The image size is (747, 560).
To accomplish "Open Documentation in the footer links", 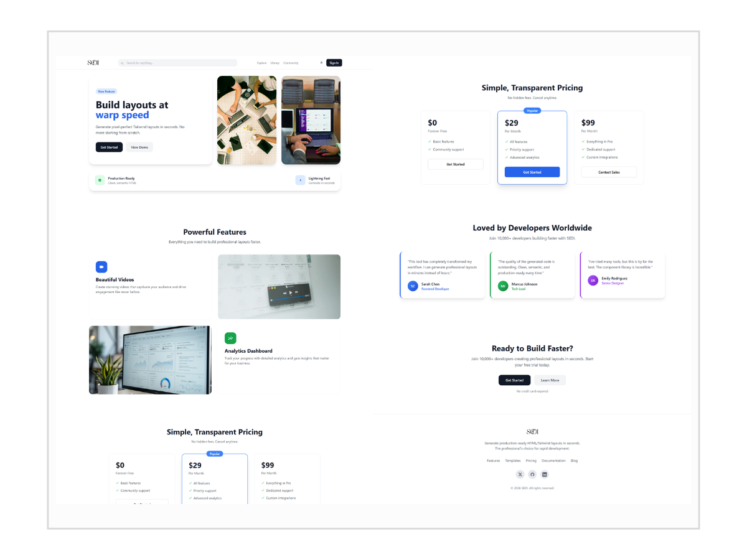I will click(553, 461).
